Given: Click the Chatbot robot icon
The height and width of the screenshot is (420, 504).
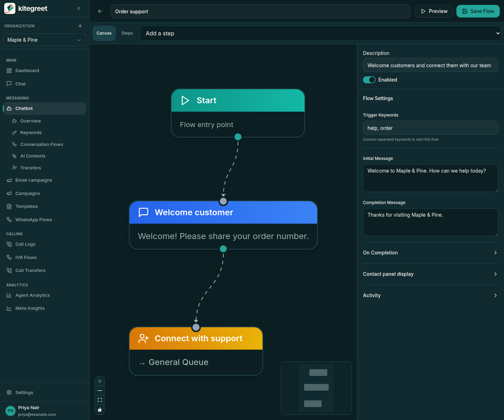Looking at the screenshot, I should coord(9,108).
